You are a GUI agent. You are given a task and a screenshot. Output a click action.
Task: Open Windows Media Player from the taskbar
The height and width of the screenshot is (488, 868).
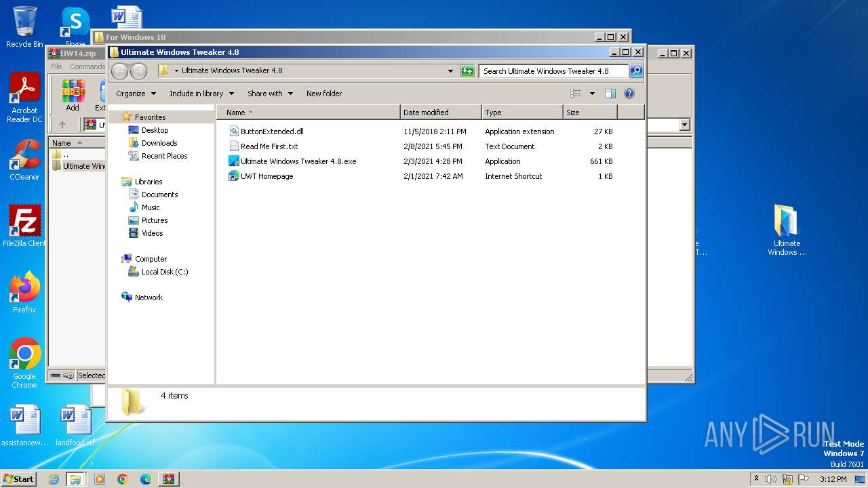[100, 479]
